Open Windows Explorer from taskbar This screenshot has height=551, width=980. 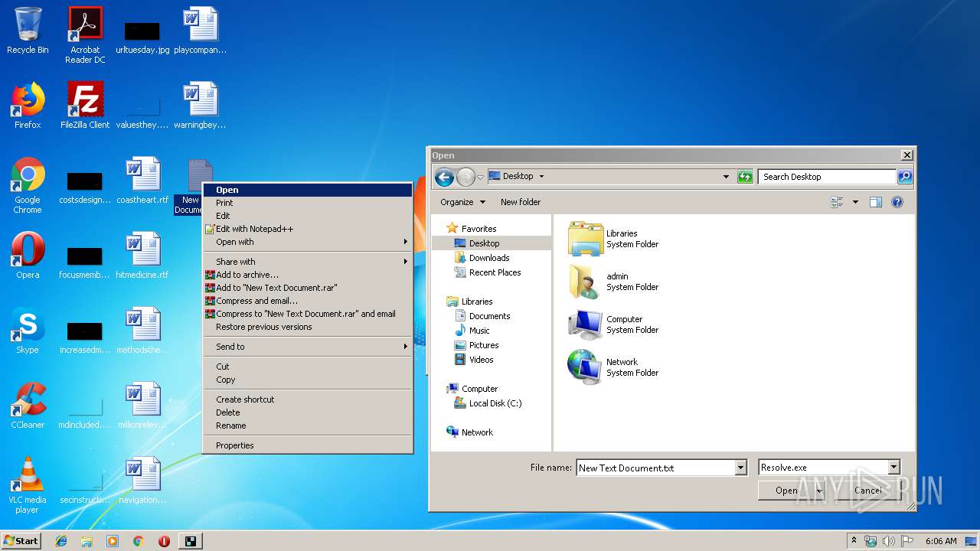[x=87, y=541]
